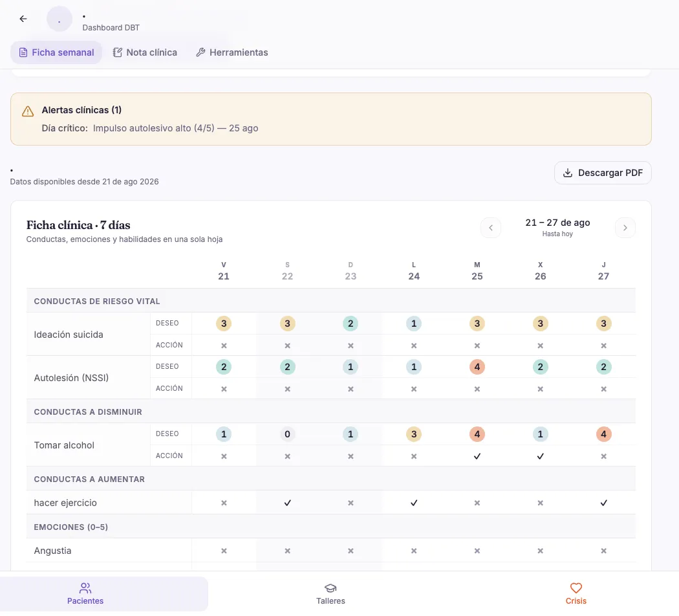Download the weekly record as PDF
The image size is (679, 616).
click(x=603, y=173)
